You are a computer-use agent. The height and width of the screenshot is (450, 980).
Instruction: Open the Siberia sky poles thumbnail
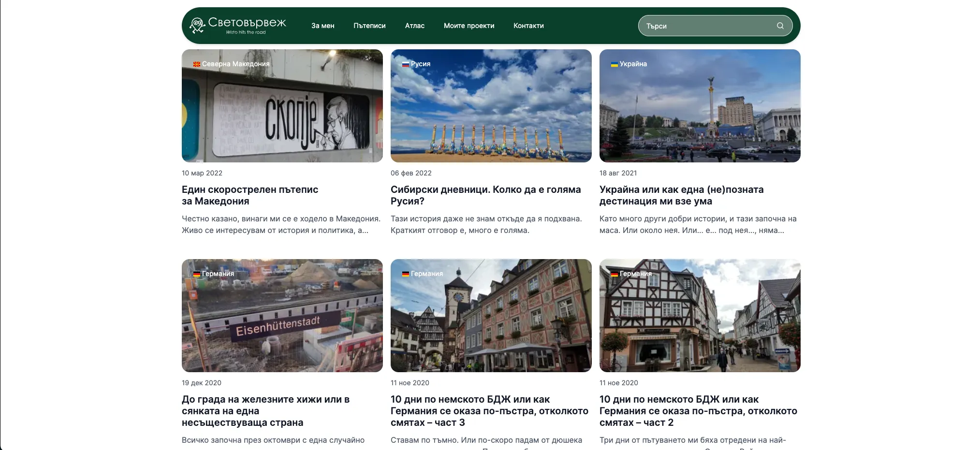pyautogui.click(x=491, y=106)
